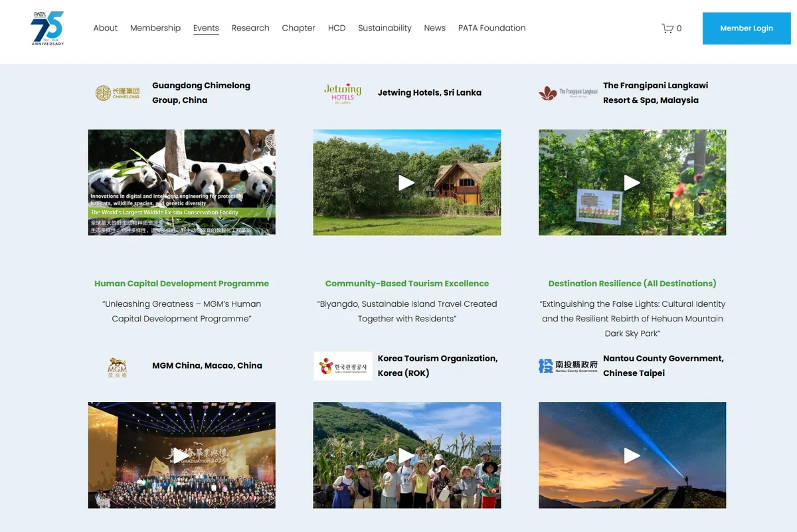Click Korea Tourism Organization, Korea (ROK) text
This screenshot has height=532, width=797.
(x=438, y=366)
